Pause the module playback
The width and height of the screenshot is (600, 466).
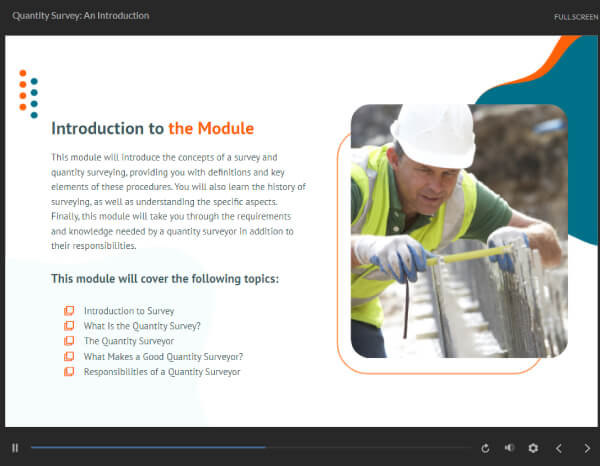click(15, 448)
